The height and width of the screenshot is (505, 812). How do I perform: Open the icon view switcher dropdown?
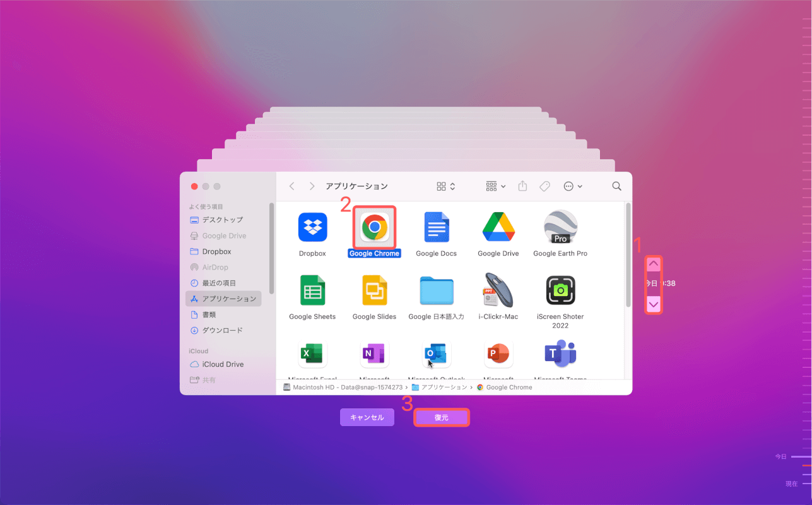click(x=446, y=186)
